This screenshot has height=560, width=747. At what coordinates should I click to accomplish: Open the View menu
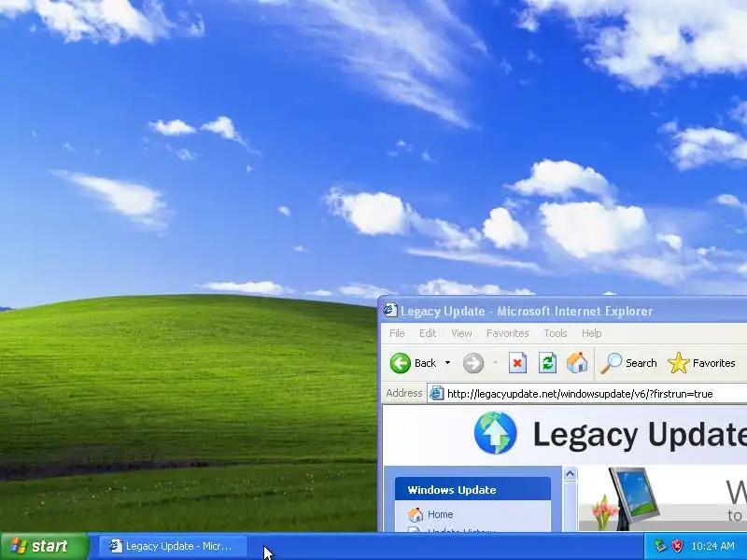click(461, 333)
